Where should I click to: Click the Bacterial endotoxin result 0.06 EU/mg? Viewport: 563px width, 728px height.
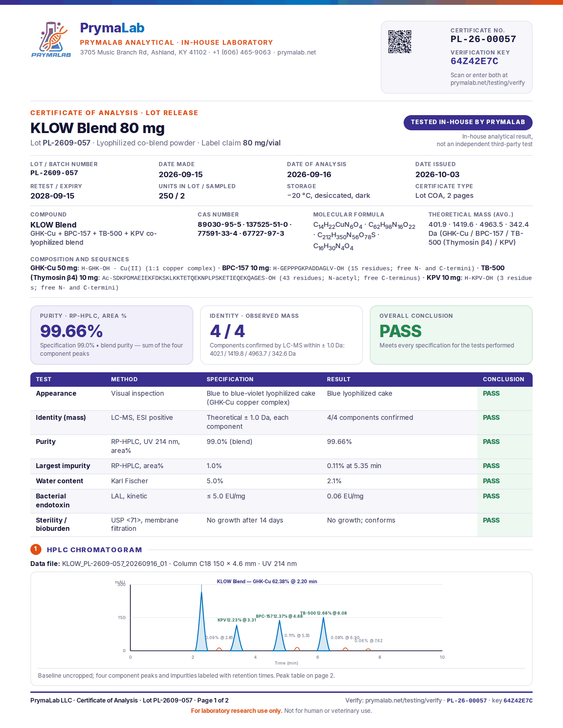345,496
